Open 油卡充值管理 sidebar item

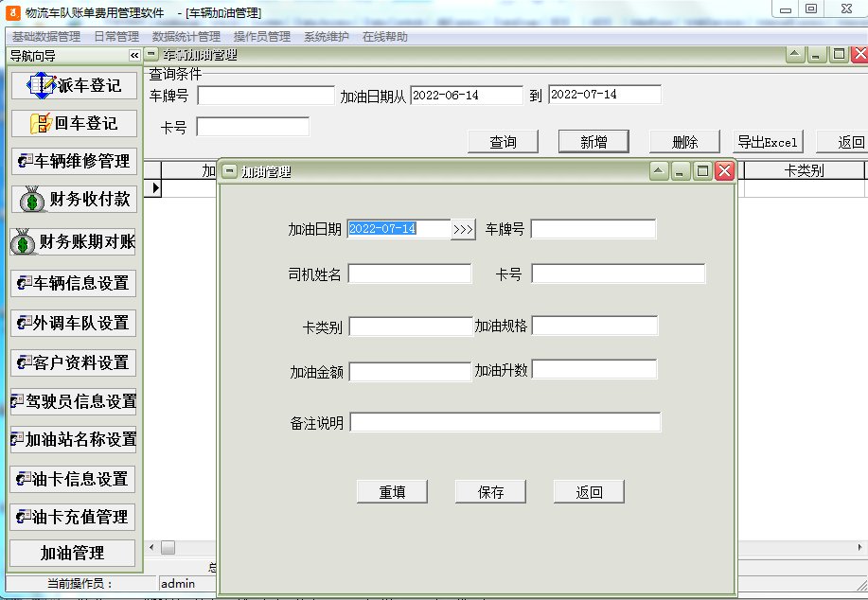coord(73,517)
